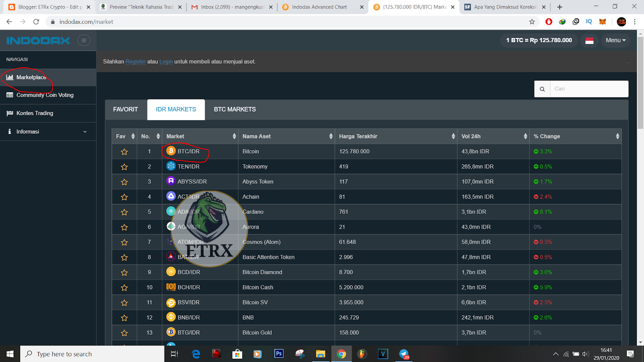The height and width of the screenshot is (362, 644).
Task: Click the Bitcoin coin icon for BTC/IDR
Action: [171, 151]
